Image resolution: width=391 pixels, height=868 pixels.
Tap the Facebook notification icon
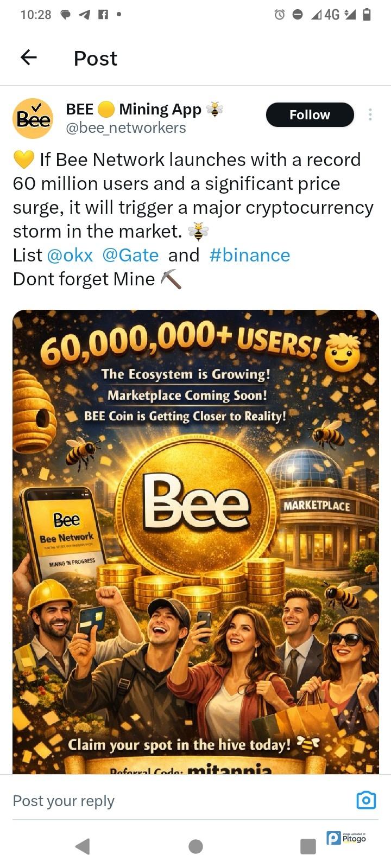click(x=103, y=15)
